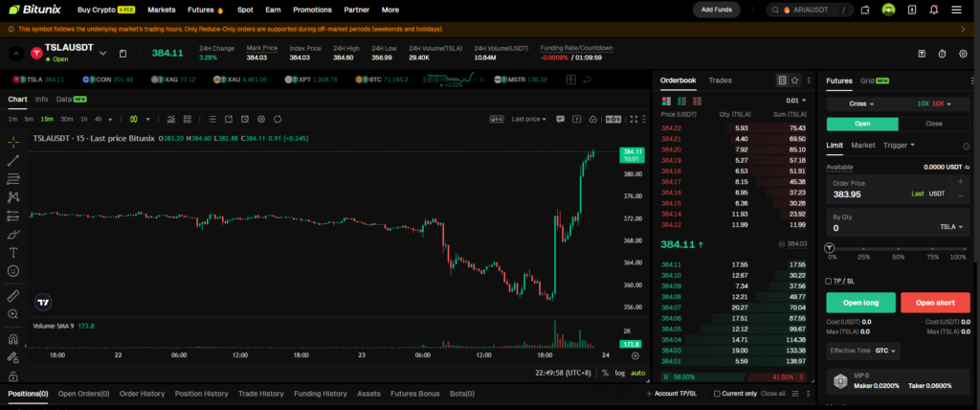980x410 pixels.
Task: Toggle auto scale on chart
Action: coord(637,373)
